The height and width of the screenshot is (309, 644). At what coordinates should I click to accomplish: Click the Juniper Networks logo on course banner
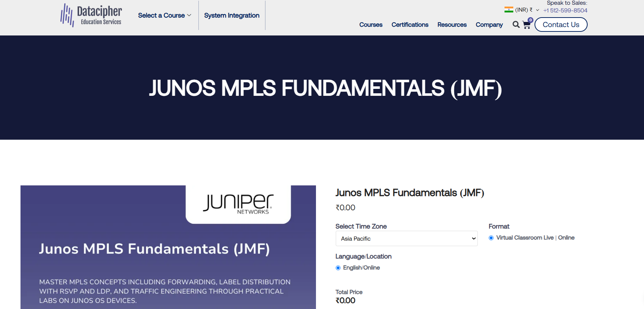coord(238,204)
